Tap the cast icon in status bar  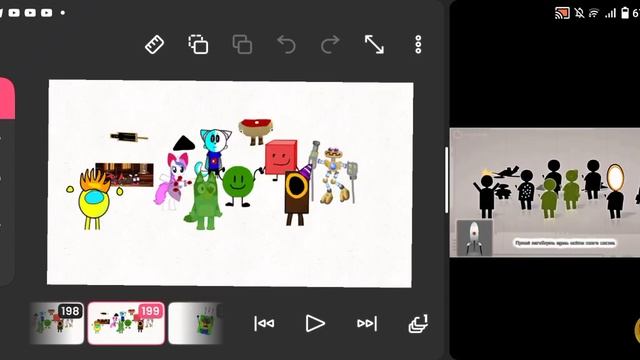[x=562, y=13]
